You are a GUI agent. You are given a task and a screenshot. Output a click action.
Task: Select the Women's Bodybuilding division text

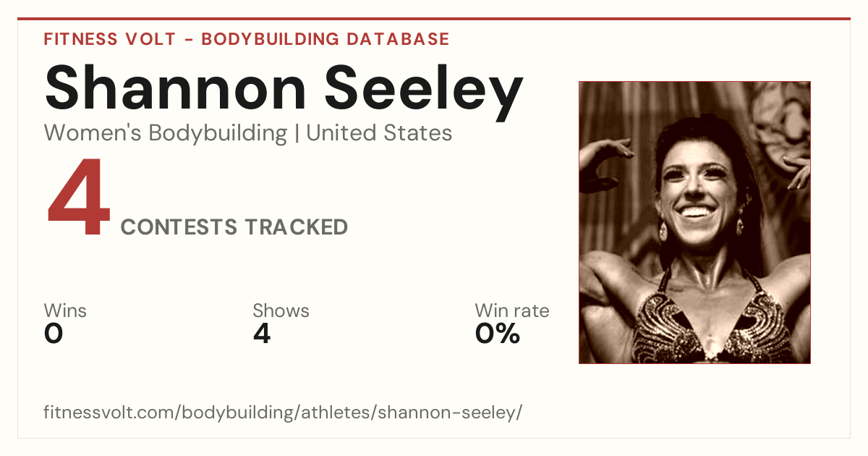pyautogui.click(x=166, y=133)
